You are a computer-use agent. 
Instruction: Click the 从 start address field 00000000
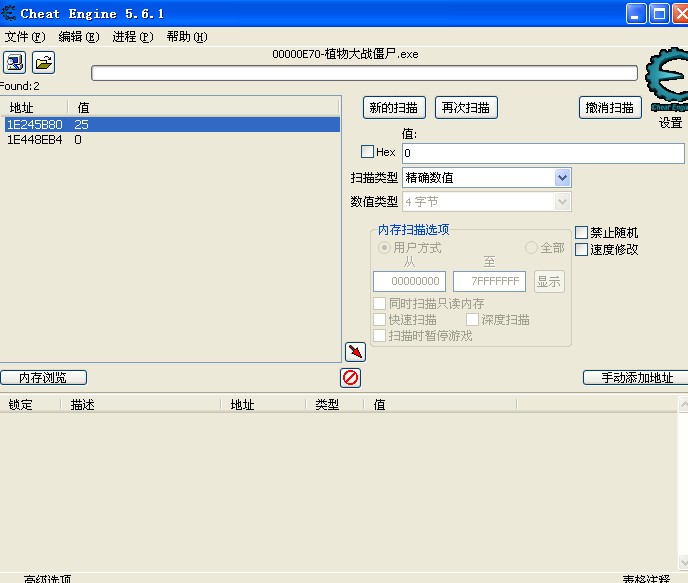pyautogui.click(x=409, y=281)
